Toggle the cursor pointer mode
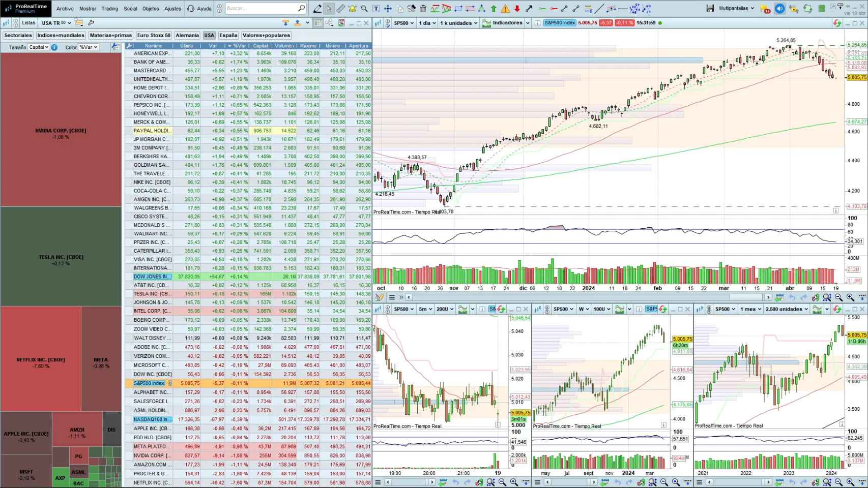The image size is (868, 488). pyautogui.click(x=329, y=9)
